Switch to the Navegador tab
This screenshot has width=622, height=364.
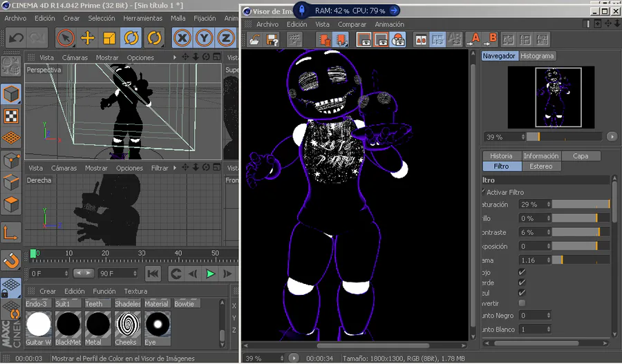499,56
